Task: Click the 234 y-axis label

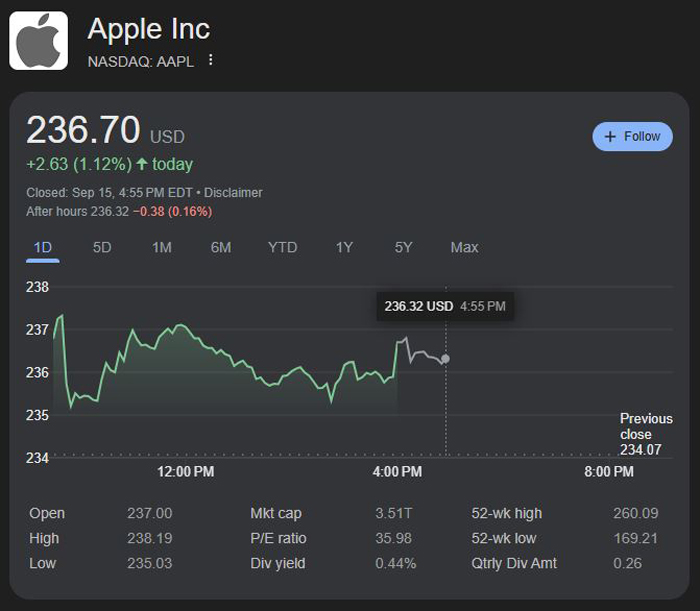Action: coord(37,458)
